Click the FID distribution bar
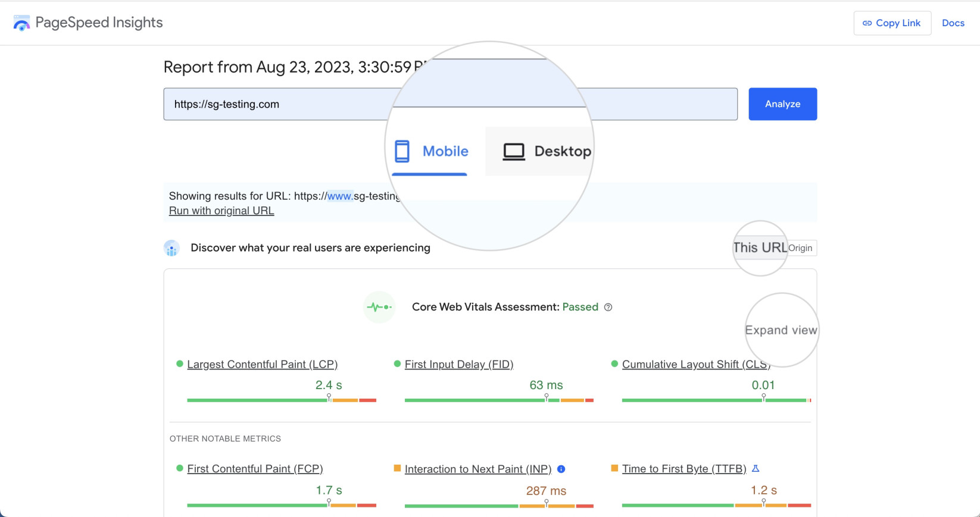This screenshot has height=517, width=980. pyautogui.click(x=499, y=400)
